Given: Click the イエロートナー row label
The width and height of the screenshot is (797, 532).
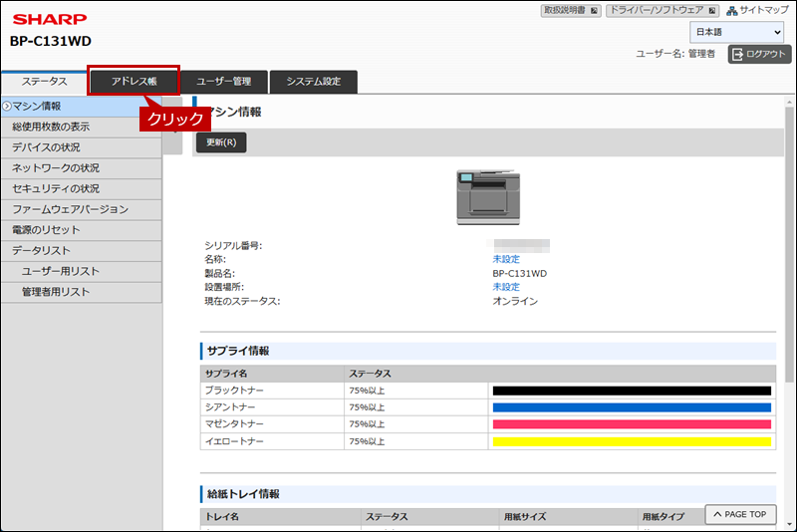Looking at the screenshot, I should (234, 441).
